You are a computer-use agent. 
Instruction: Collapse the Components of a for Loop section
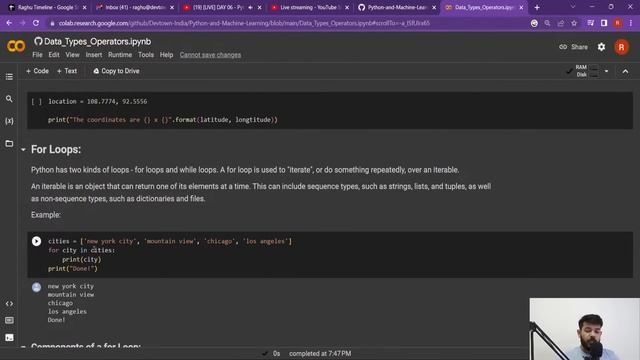click(x=23, y=346)
